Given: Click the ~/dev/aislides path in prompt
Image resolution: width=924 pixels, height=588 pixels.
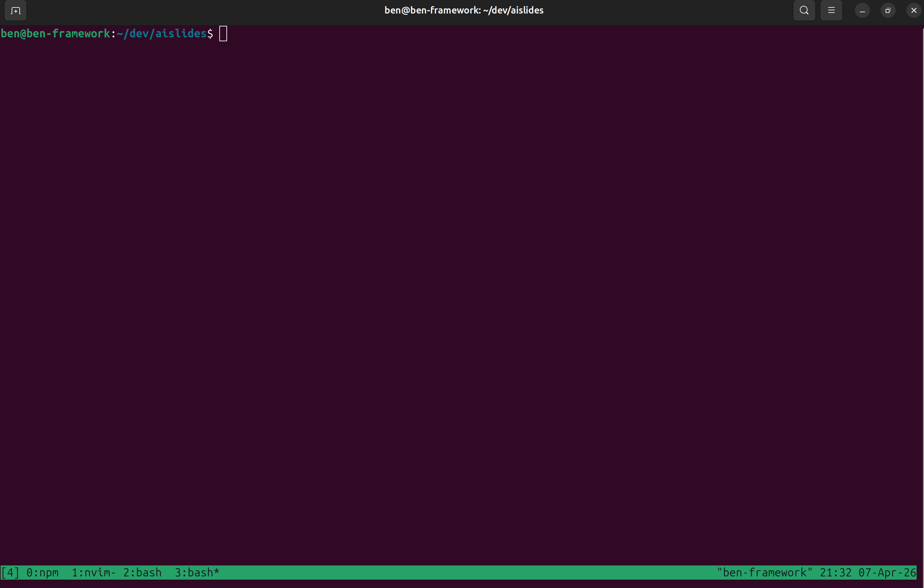Looking at the screenshot, I should (x=162, y=34).
